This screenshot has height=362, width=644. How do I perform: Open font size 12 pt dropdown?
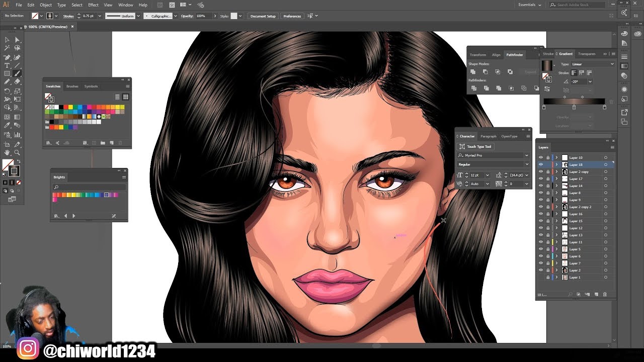pyautogui.click(x=487, y=175)
